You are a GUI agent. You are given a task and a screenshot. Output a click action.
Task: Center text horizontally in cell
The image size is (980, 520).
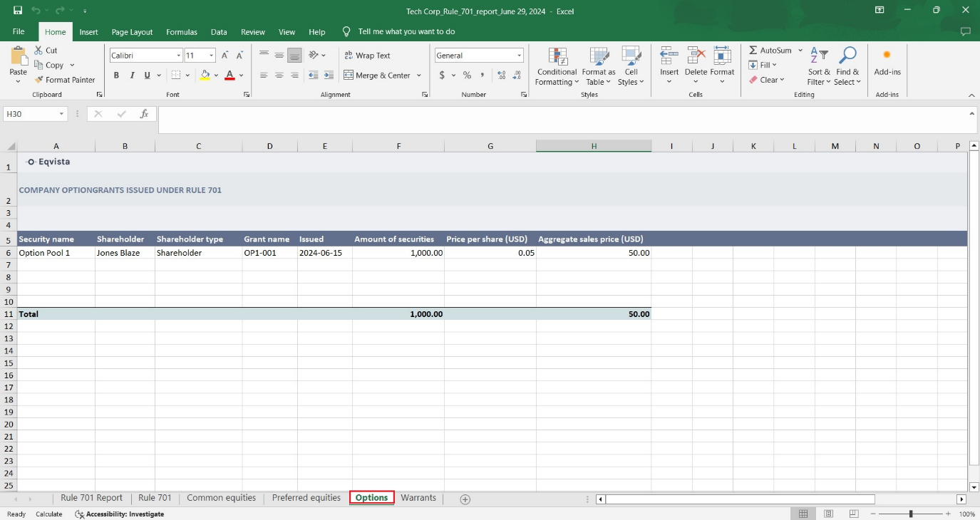click(x=279, y=75)
